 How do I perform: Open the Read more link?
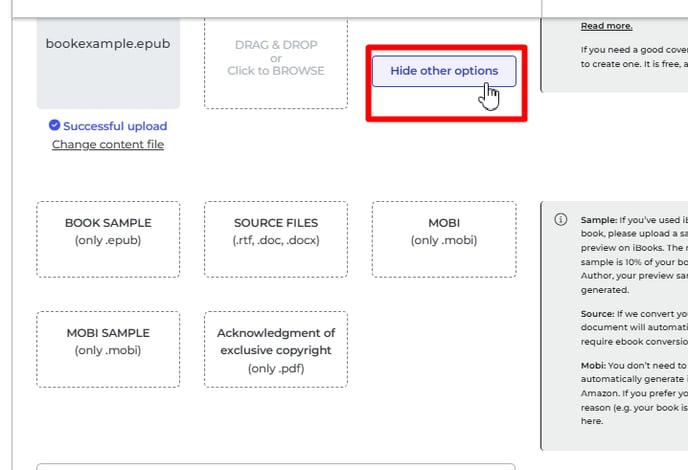(606, 26)
